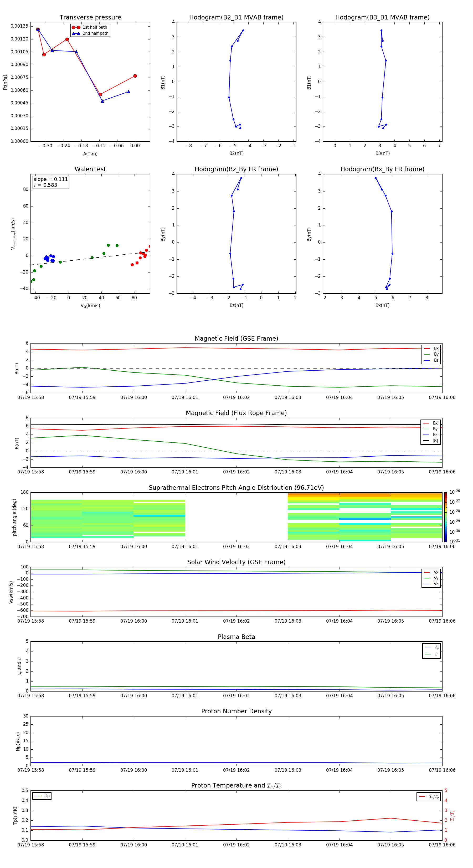The image size is (473, 868).
Task: Click the 'Magnetic Field (Flux Rope Frame)' title
Action: pyautogui.click(x=236, y=413)
